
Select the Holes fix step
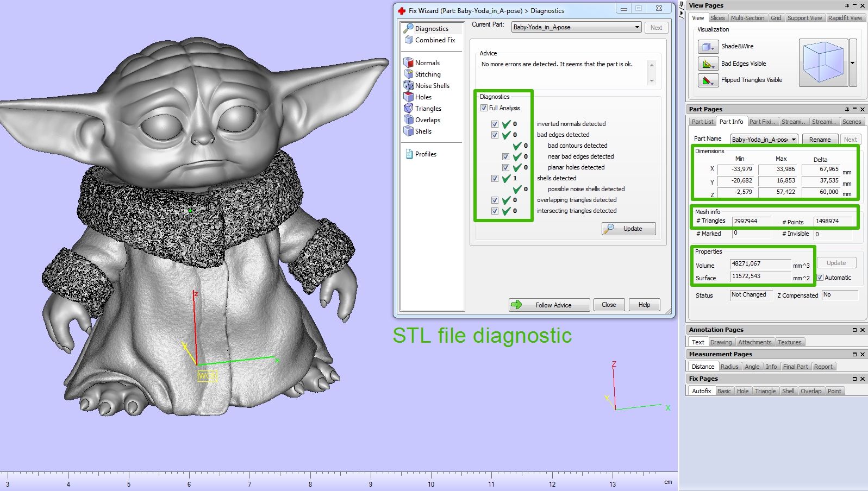click(x=417, y=97)
